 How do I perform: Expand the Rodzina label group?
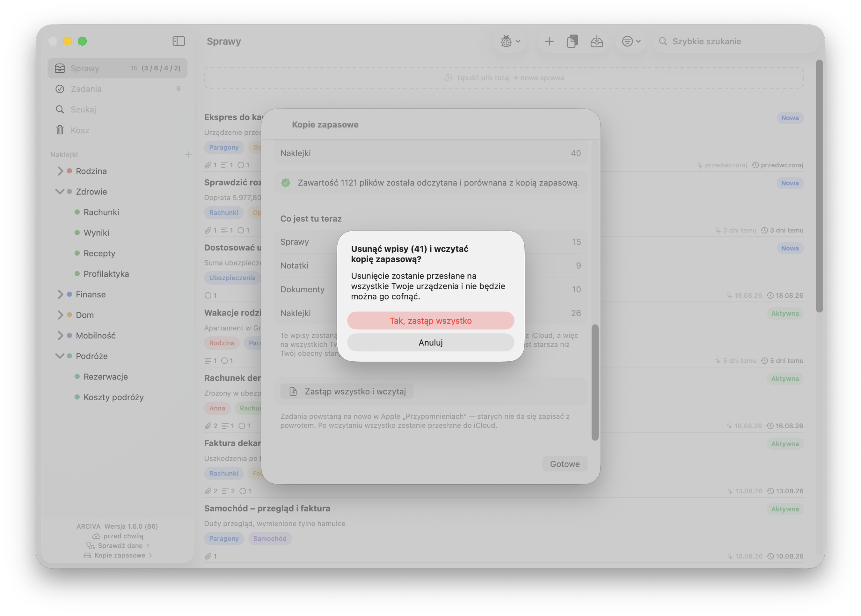[x=60, y=171]
